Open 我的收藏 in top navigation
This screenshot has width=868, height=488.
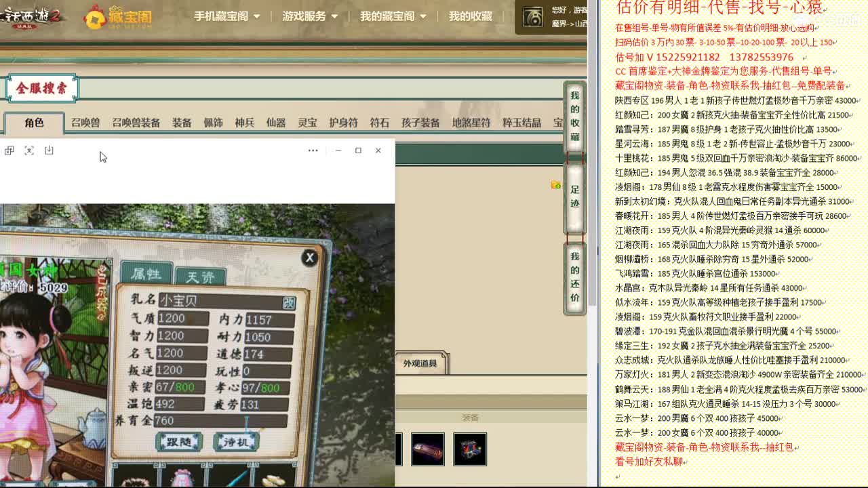click(x=471, y=16)
